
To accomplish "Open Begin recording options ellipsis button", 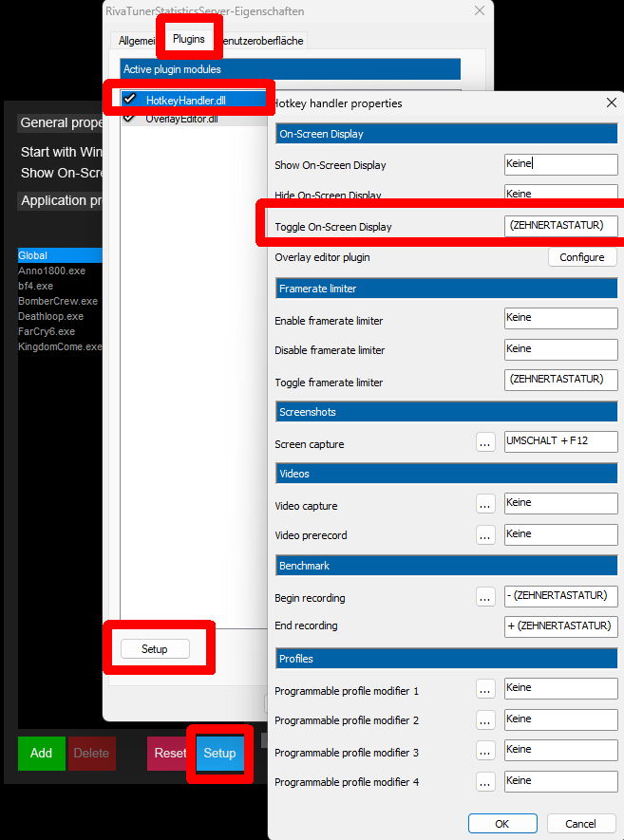I will [x=485, y=597].
